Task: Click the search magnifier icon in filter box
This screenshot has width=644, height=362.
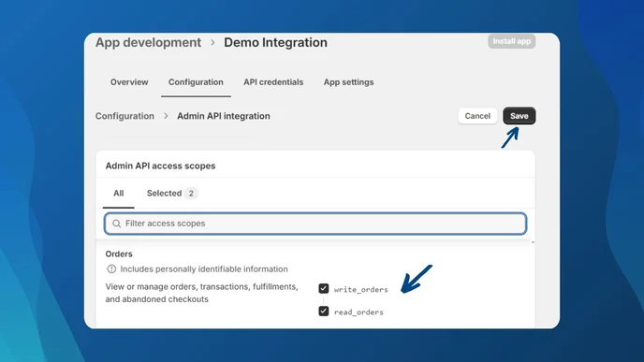Action: click(117, 224)
